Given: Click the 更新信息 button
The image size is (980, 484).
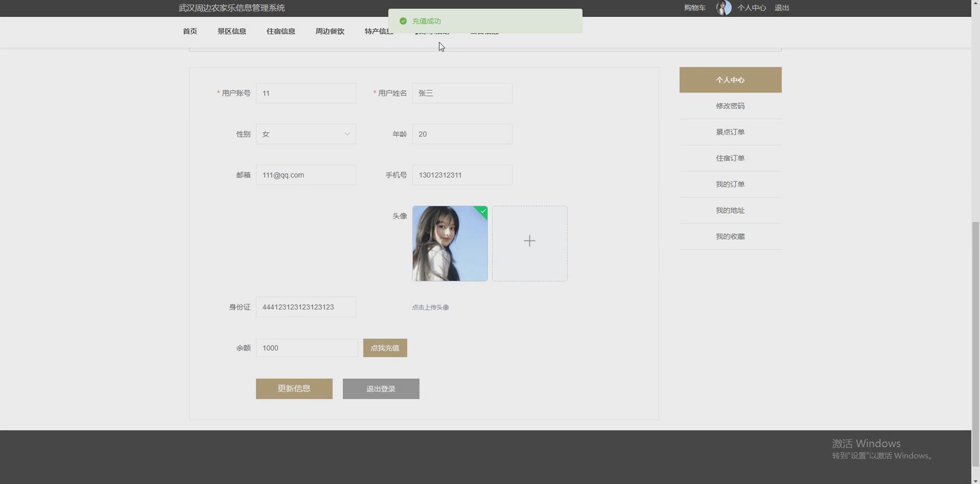Looking at the screenshot, I should (x=294, y=389).
